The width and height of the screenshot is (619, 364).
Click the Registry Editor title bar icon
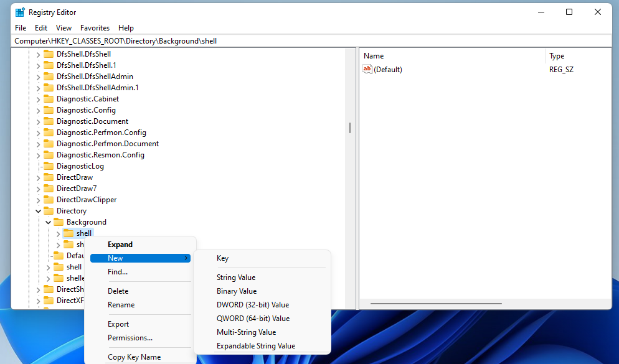coord(19,12)
